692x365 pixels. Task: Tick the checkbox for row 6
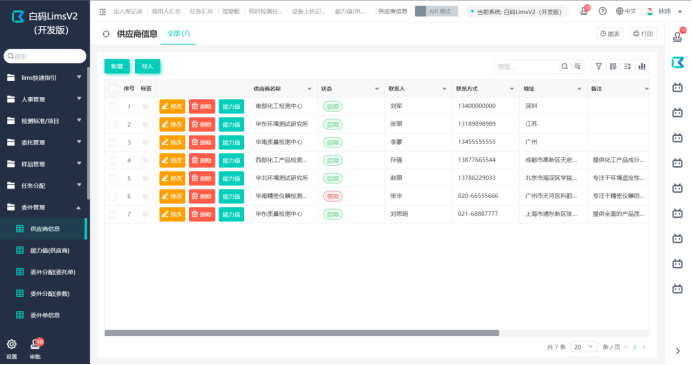113,197
